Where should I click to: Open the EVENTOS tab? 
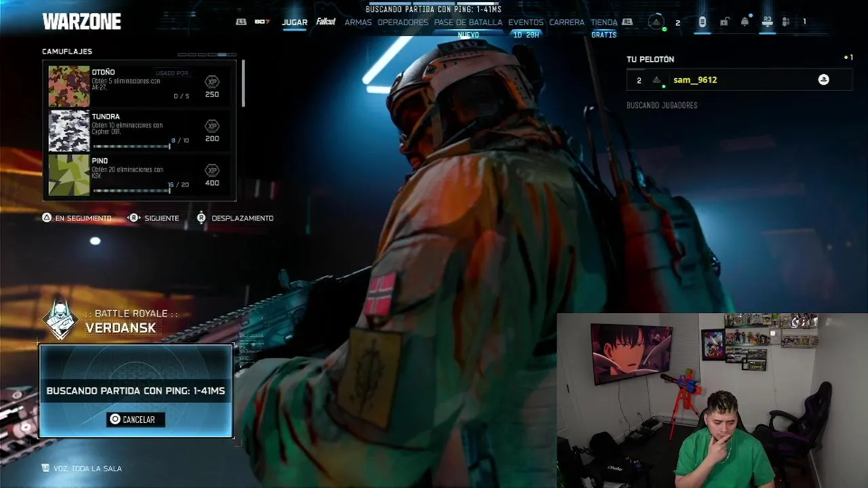coord(526,22)
